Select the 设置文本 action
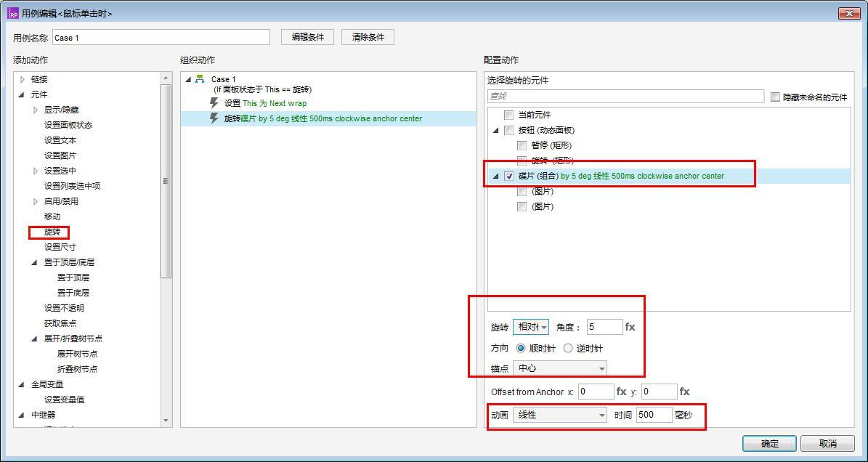The height and width of the screenshot is (462, 868). pyautogui.click(x=60, y=140)
